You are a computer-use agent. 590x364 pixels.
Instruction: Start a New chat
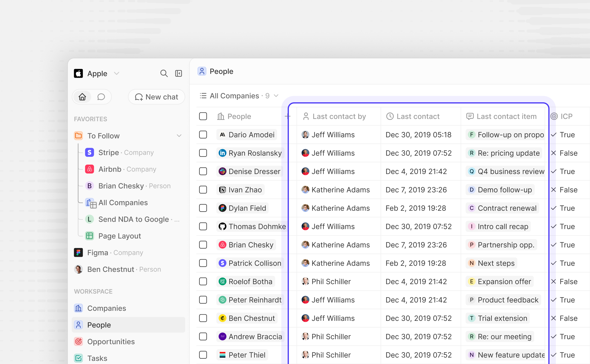point(157,97)
